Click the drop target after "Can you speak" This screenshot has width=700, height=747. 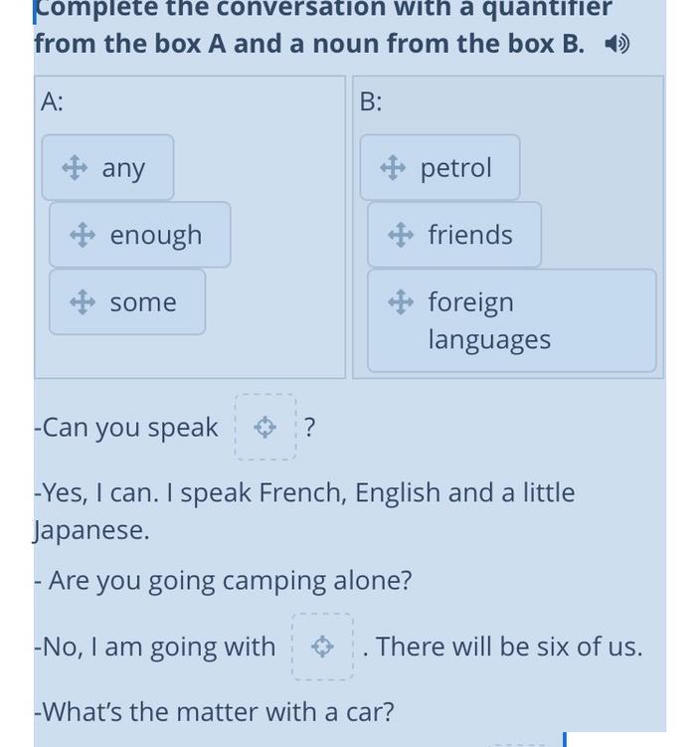click(265, 428)
